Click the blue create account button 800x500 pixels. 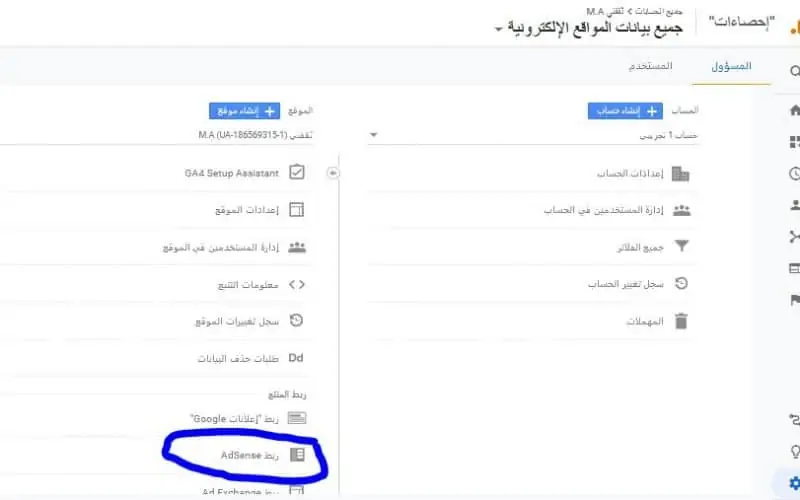coord(625,111)
